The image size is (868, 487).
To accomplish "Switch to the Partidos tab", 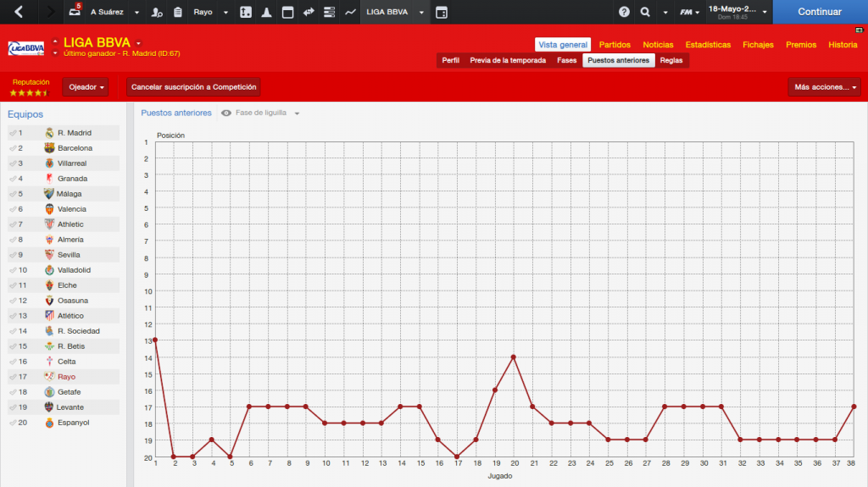I will [615, 45].
